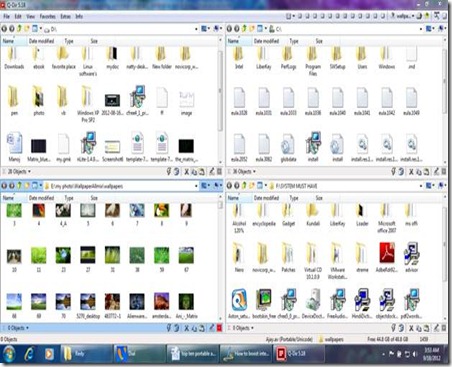Click the delete X icon in D:\ pane status bar
The width and height of the screenshot is (452, 367).
pyautogui.click(x=187, y=172)
